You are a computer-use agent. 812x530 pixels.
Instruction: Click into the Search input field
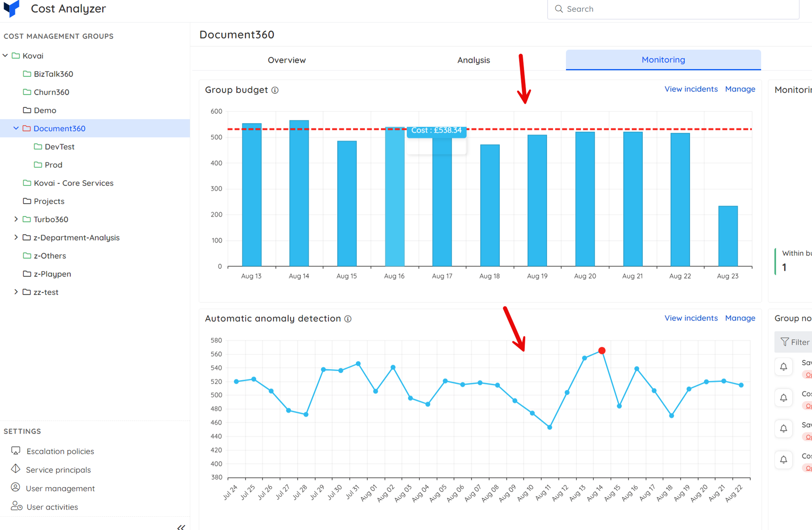tap(673, 9)
